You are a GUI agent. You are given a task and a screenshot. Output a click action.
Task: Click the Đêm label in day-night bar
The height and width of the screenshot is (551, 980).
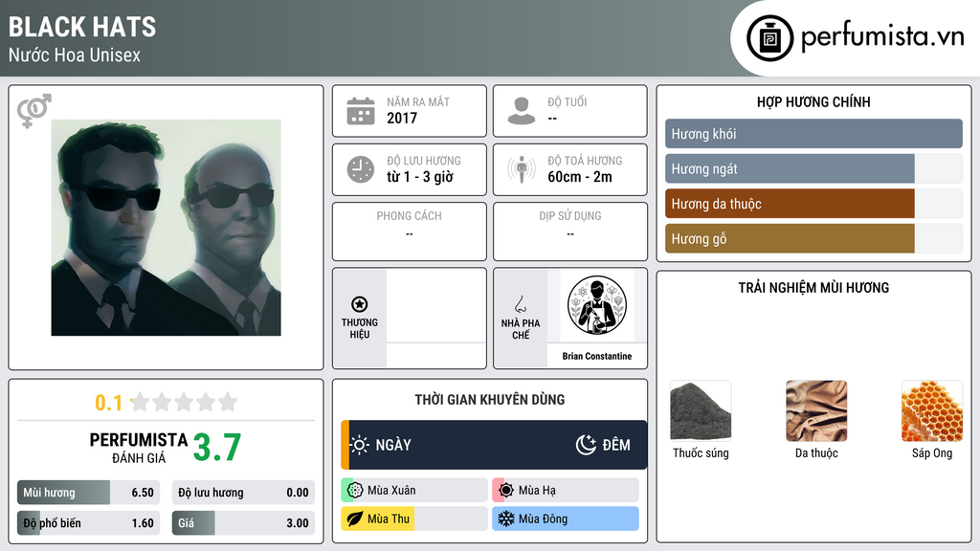(x=616, y=445)
